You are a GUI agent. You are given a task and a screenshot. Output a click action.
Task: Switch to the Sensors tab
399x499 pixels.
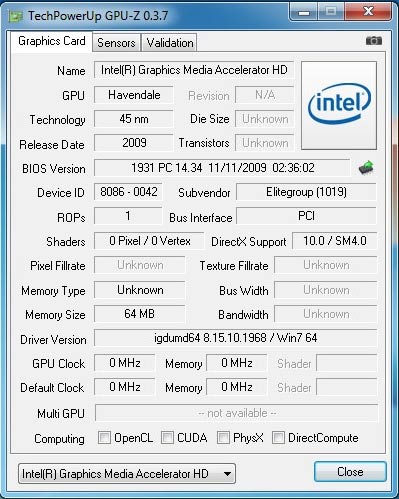116,43
